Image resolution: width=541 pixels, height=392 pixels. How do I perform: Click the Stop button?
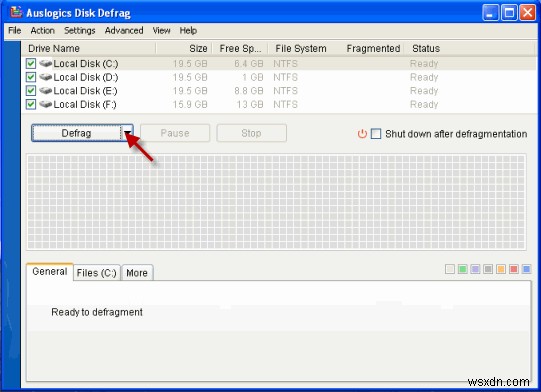click(x=251, y=133)
